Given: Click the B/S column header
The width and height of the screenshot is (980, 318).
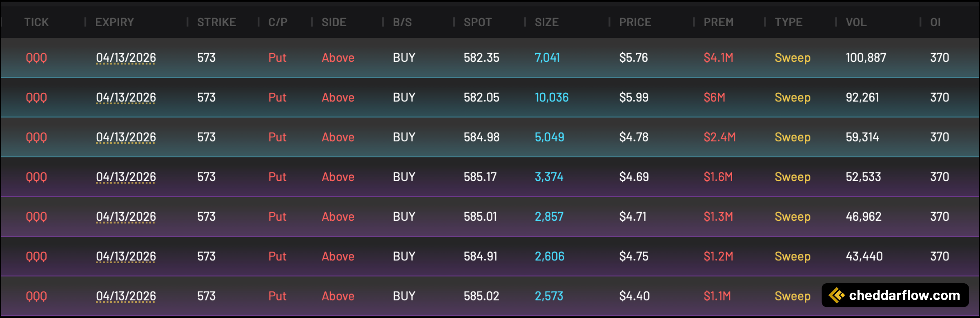Looking at the screenshot, I should [402, 22].
